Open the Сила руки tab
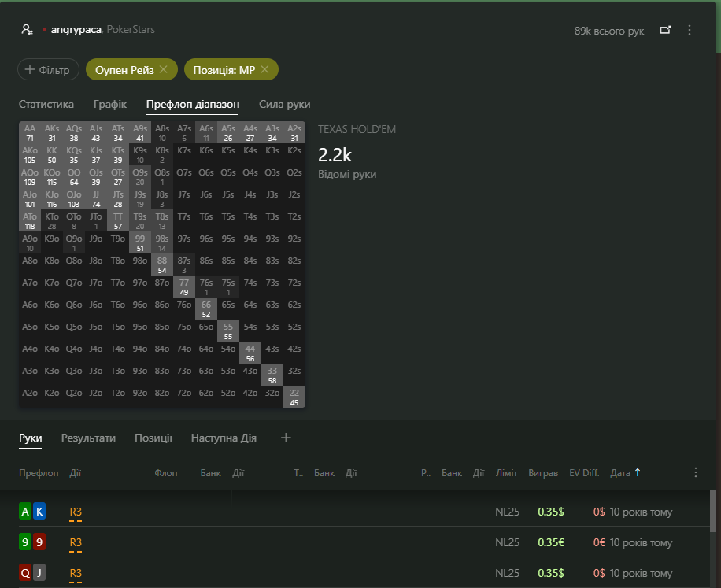The height and width of the screenshot is (588, 721). pyautogui.click(x=285, y=105)
